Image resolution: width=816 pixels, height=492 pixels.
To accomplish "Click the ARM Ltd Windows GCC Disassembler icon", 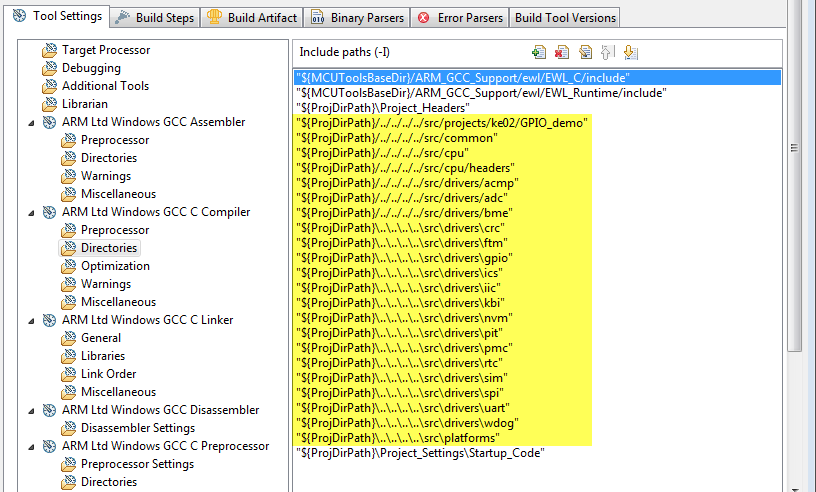I will (49, 410).
